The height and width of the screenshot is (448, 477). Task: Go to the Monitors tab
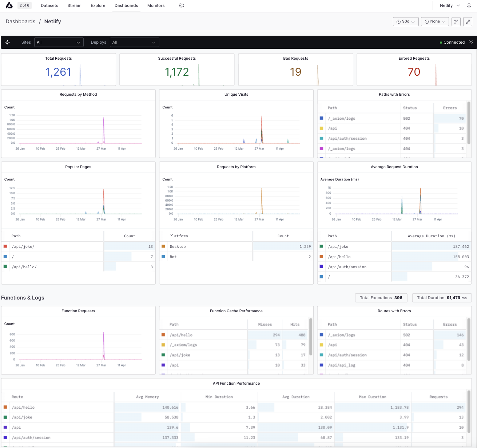pyautogui.click(x=156, y=5)
